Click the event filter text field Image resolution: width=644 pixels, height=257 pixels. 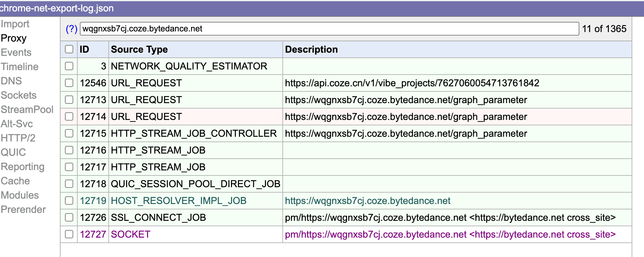pyautogui.click(x=329, y=29)
